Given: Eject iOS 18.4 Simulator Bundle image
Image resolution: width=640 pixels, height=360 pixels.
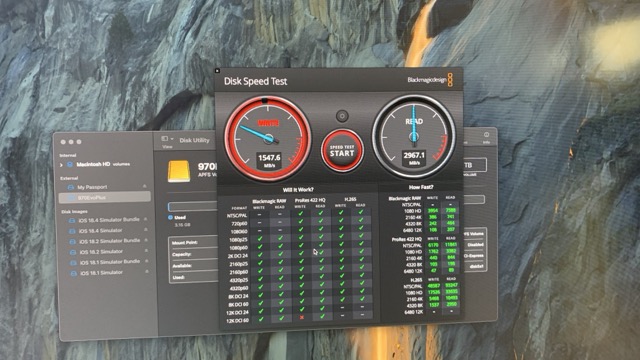Looking at the screenshot, I should click(x=146, y=219).
